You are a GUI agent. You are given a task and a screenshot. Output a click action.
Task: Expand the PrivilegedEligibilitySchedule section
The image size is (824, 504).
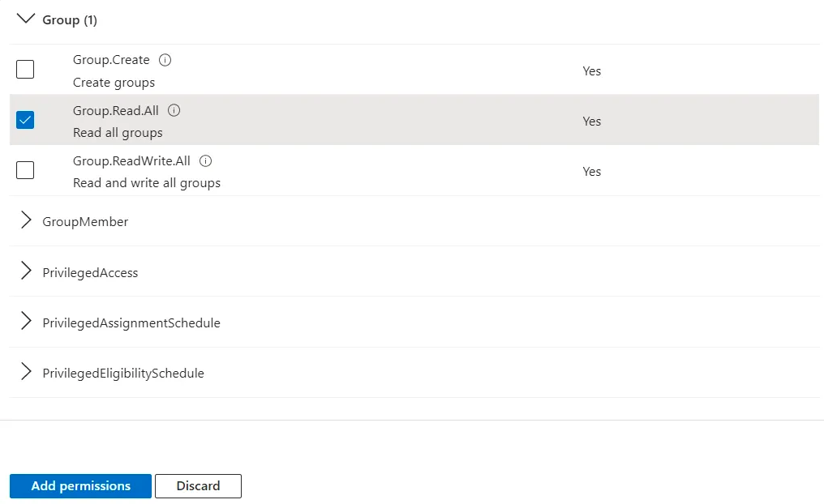(x=25, y=372)
